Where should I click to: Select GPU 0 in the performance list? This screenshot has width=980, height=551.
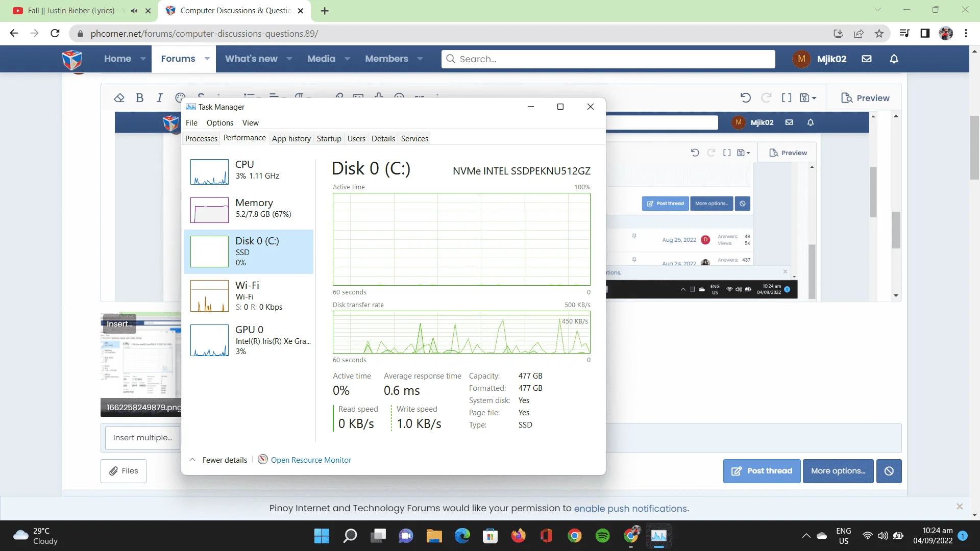(249, 340)
